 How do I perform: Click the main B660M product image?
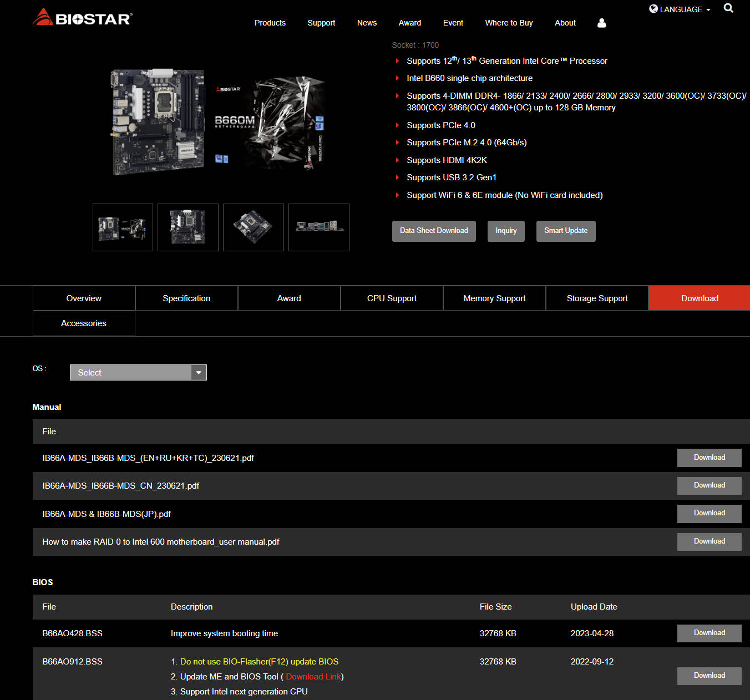[x=218, y=122]
